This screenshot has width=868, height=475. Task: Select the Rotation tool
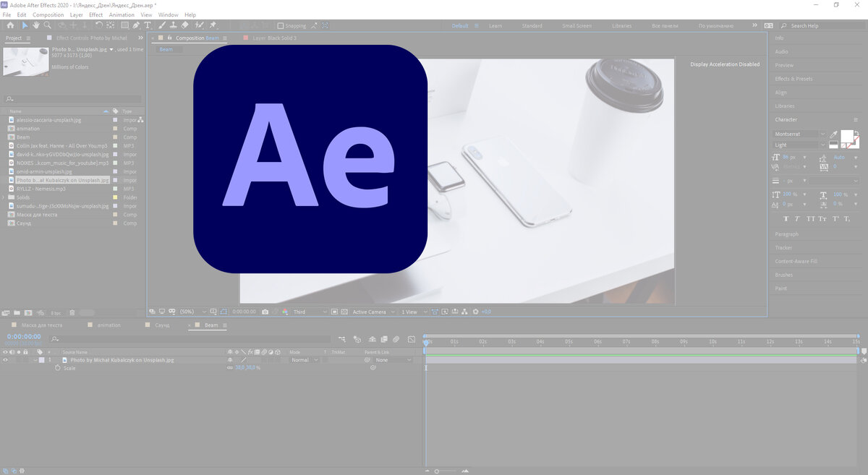tap(99, 25)
